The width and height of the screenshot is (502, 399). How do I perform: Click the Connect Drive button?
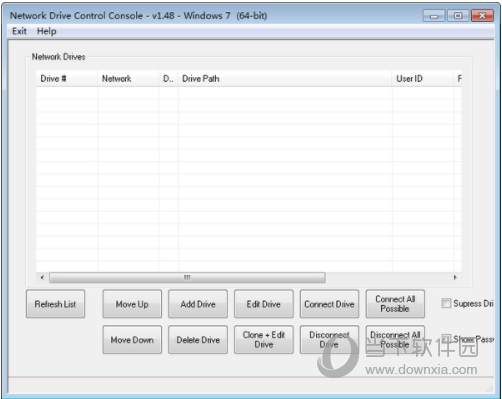pyautogui.click(x=329, y=304)
